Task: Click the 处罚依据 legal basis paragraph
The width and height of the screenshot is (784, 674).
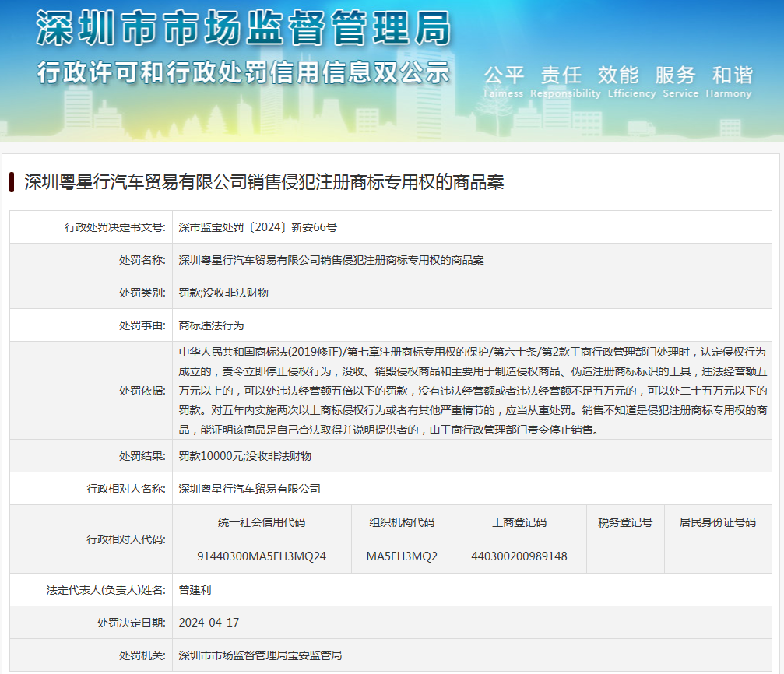Action: 472,391
